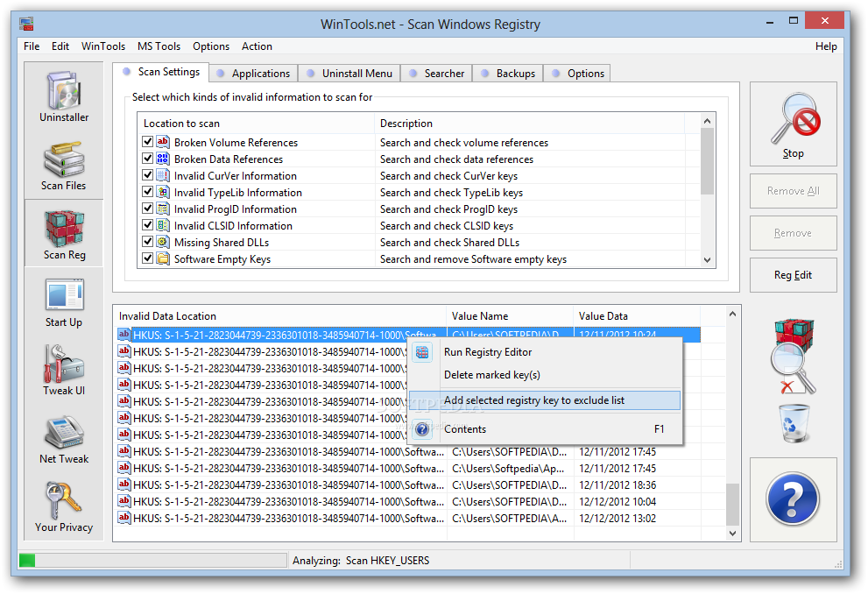Switch to the Searcher tab
Image resolution: width=868 pixels, height=594 pixels.
(x=437, y=73)
